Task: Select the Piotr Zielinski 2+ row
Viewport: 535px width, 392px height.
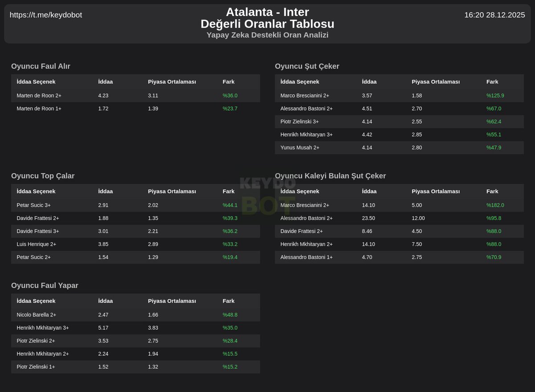Action: [x=136, y=341]
